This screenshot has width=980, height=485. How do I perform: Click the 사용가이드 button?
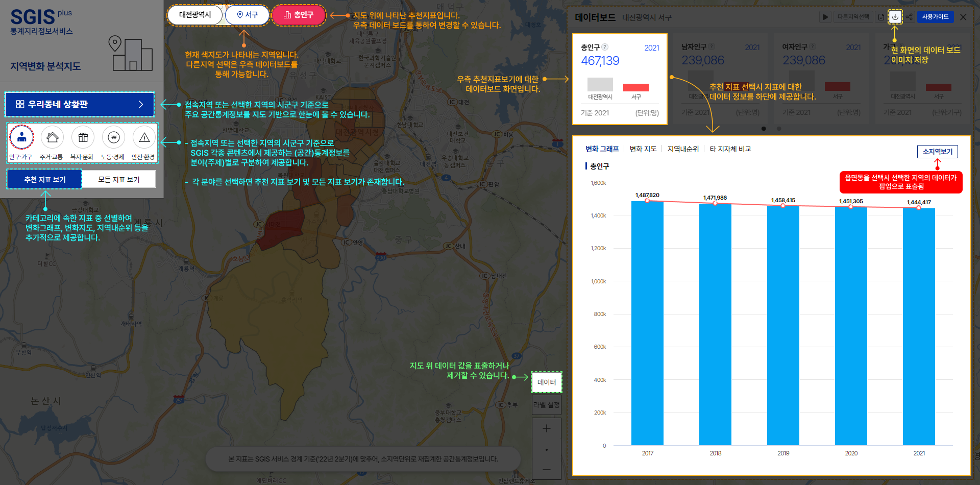[x=935, y=17]
